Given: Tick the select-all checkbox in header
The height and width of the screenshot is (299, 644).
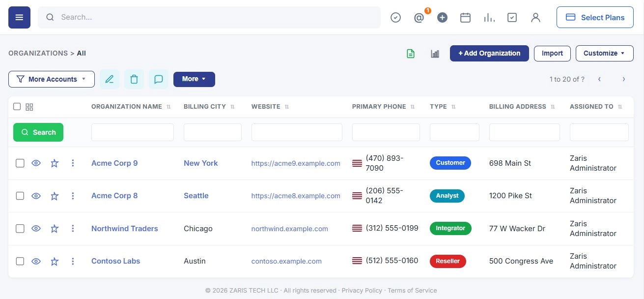Looking at the screenshot, I should click(x=17, y=107).
